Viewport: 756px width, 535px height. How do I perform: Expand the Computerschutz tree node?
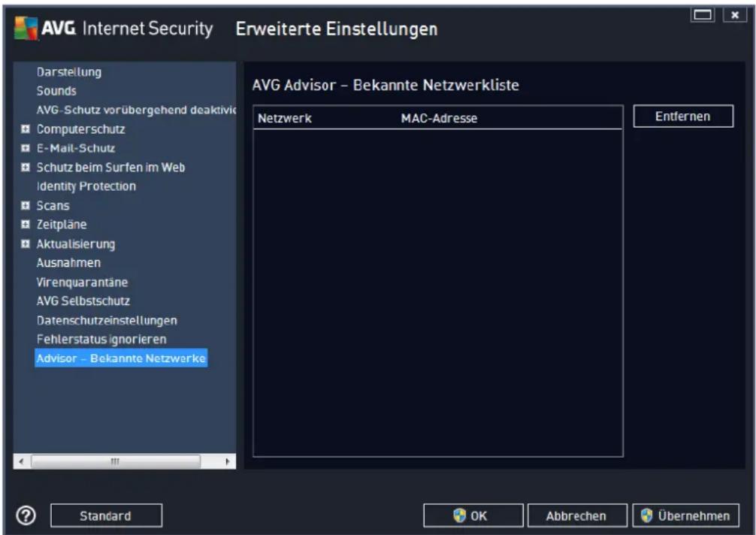[x=26, y=129]
